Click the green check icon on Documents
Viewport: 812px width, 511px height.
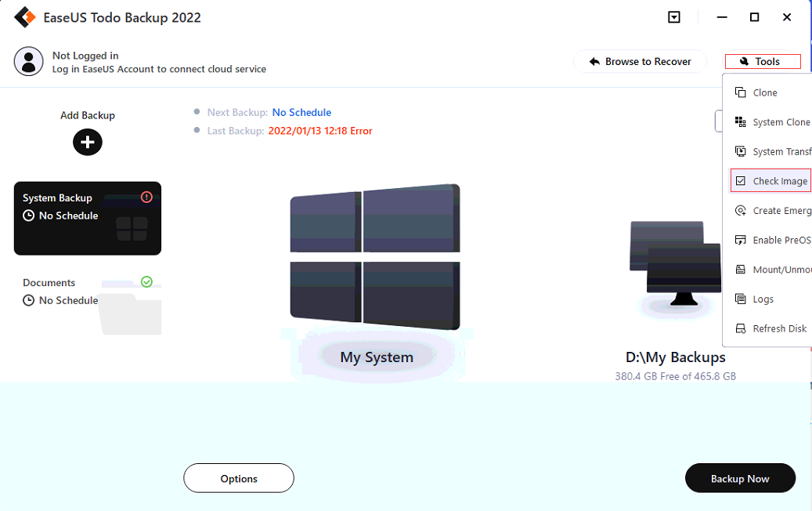(x=146, y=281)
